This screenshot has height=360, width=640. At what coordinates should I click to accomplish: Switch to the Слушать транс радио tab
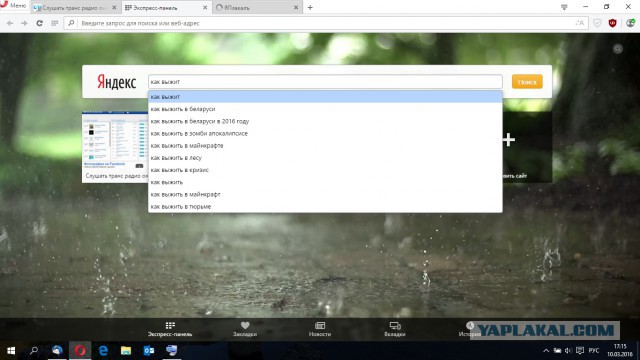[75, 7]
